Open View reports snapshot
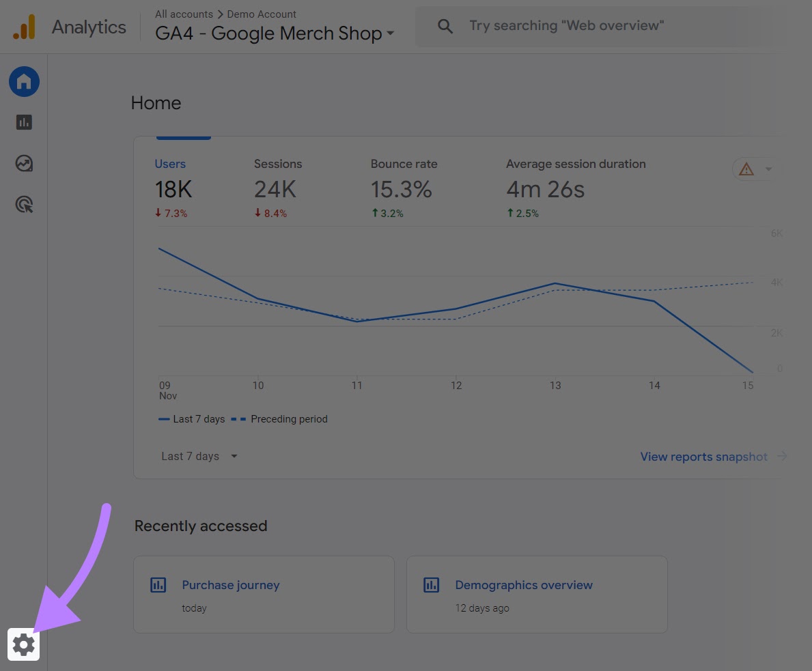 point(703,456)
